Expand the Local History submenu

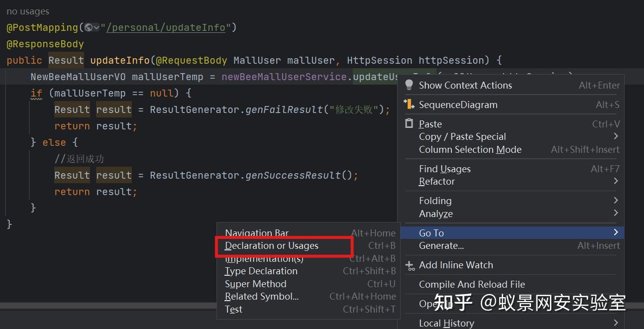[x=616, y=323]
